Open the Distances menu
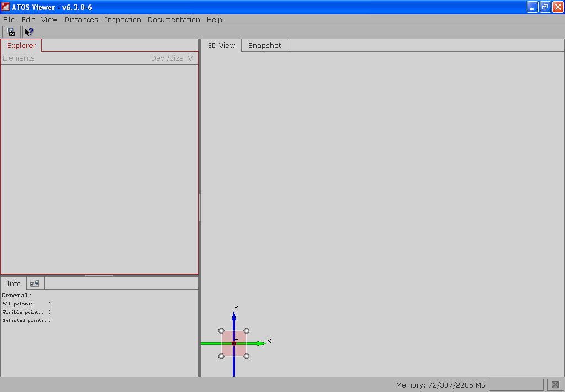This screenshot has height=392, width=565. 81,19
